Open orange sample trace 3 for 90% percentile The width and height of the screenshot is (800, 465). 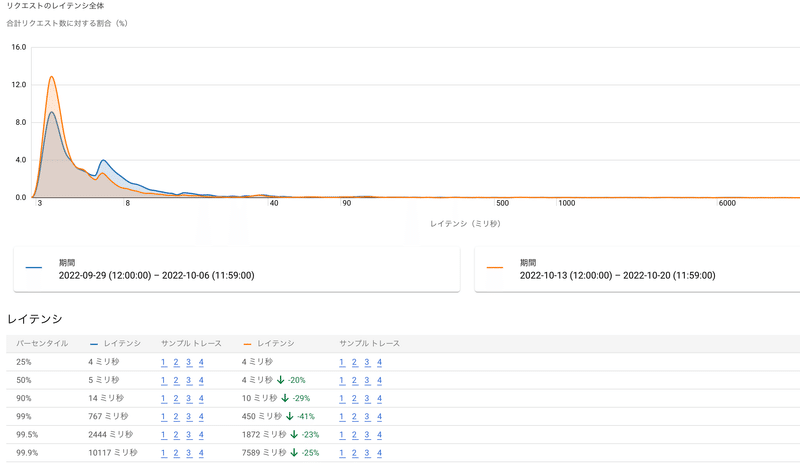(x=367, y=399)
